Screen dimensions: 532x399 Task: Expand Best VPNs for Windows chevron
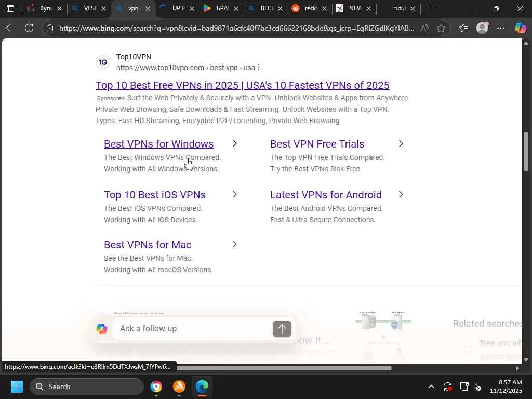(234, 143)
